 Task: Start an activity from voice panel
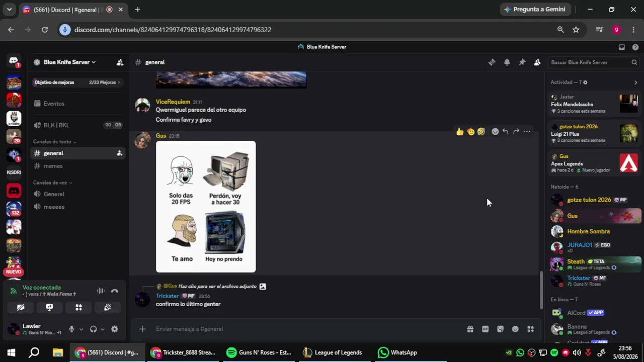click(78, 307)
